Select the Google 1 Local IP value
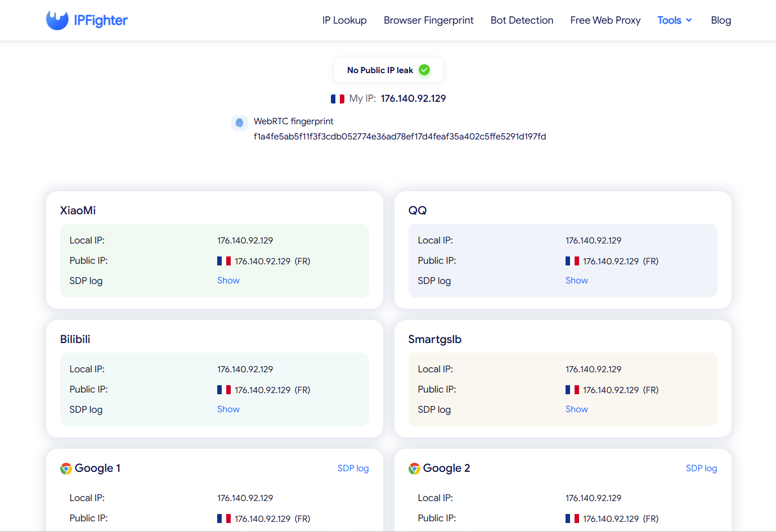The image size is (776, 532). coord(245,498)
